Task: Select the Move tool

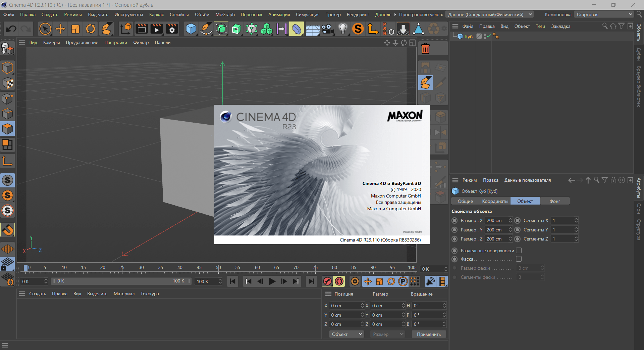Action: point(60,29)
